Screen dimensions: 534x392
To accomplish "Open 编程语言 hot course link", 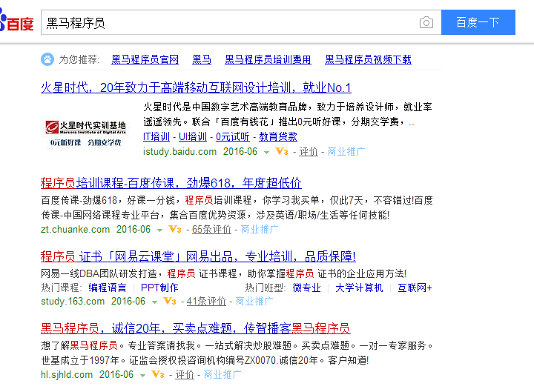I will [108, 288].
